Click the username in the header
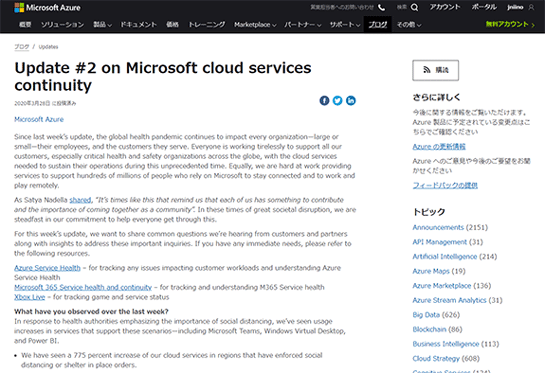 click(515, 7)
